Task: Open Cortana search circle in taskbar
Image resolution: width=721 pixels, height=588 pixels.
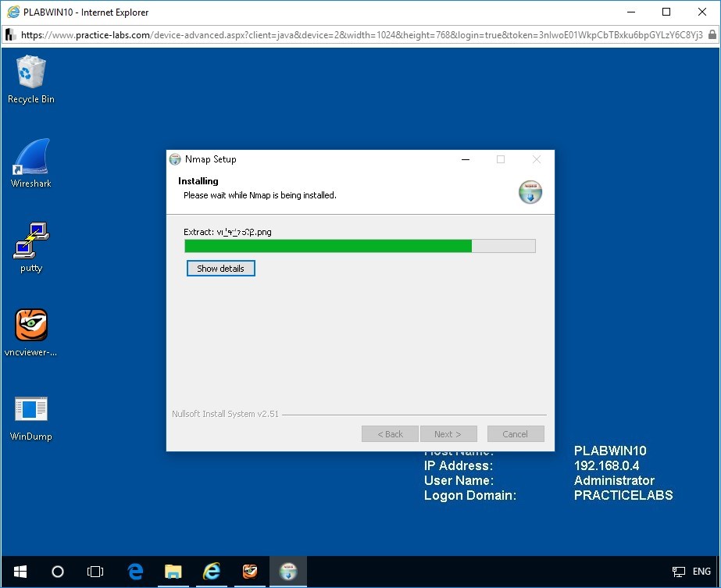Action: [58, 572]
